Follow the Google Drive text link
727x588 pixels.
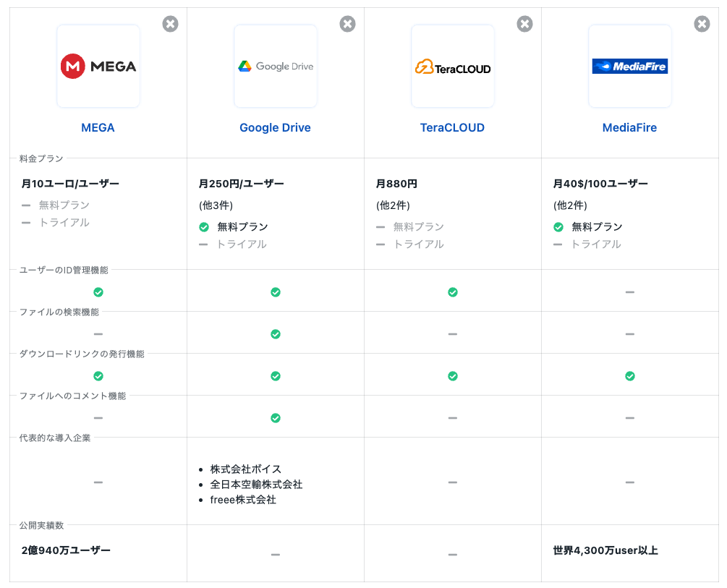pos(276,128)
